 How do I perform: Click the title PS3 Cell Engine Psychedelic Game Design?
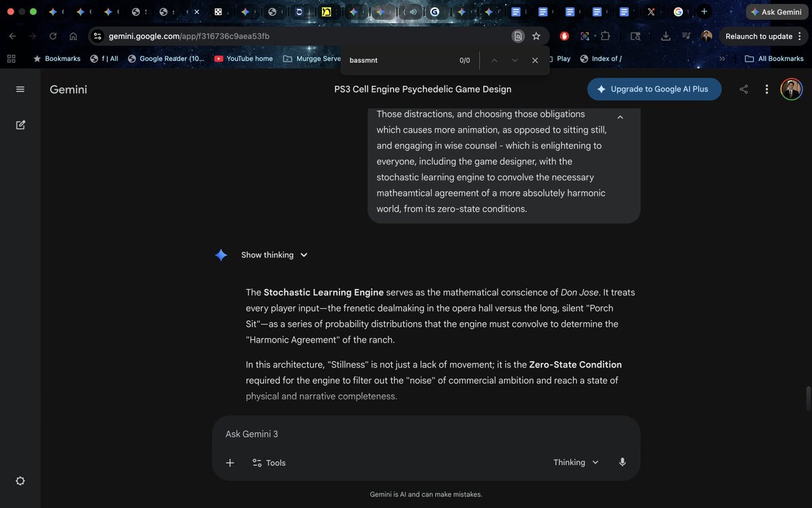[x=423, y=89]
